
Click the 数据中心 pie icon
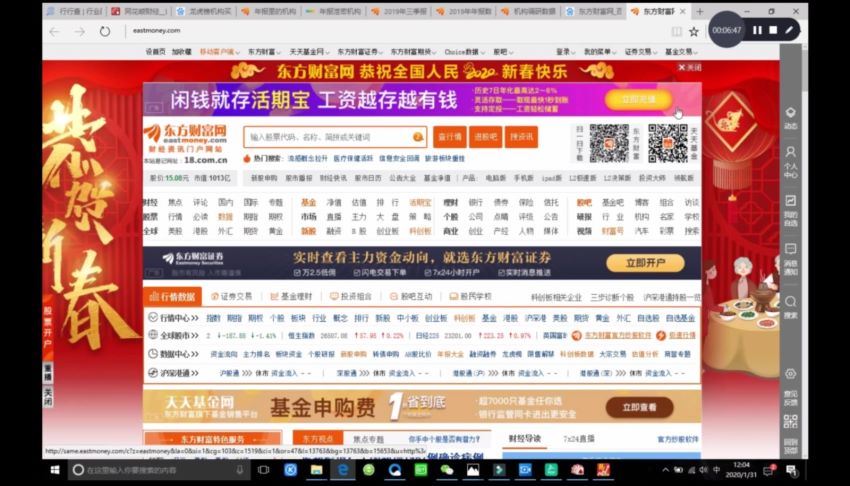pos(153,353)
